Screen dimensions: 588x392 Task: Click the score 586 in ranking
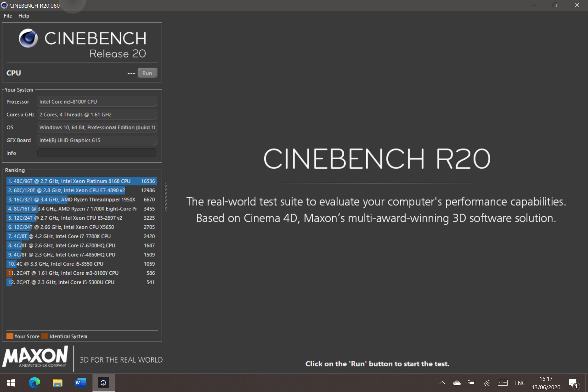(x=151, y=273)
